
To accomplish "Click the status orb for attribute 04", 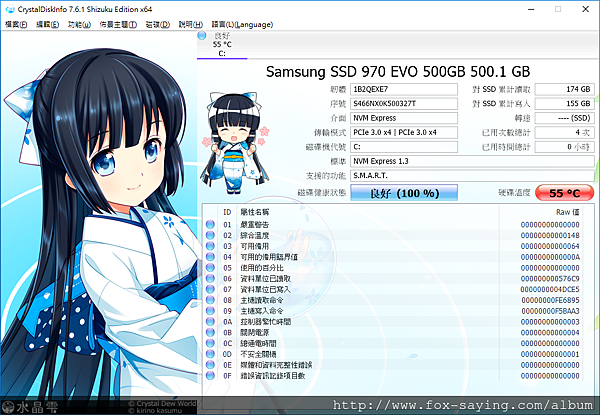I will pyautogui.click(x=210, y=257).
